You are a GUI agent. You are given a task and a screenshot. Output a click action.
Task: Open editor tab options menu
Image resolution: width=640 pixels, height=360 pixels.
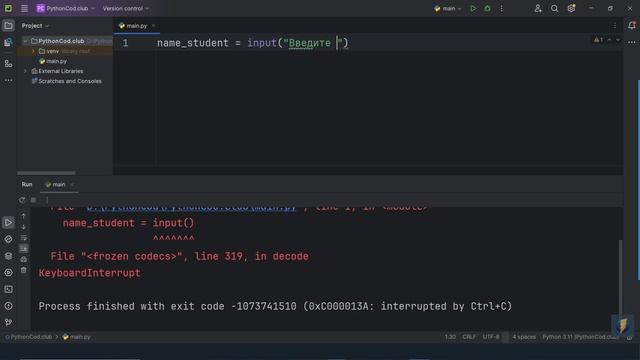pos(615,26)
